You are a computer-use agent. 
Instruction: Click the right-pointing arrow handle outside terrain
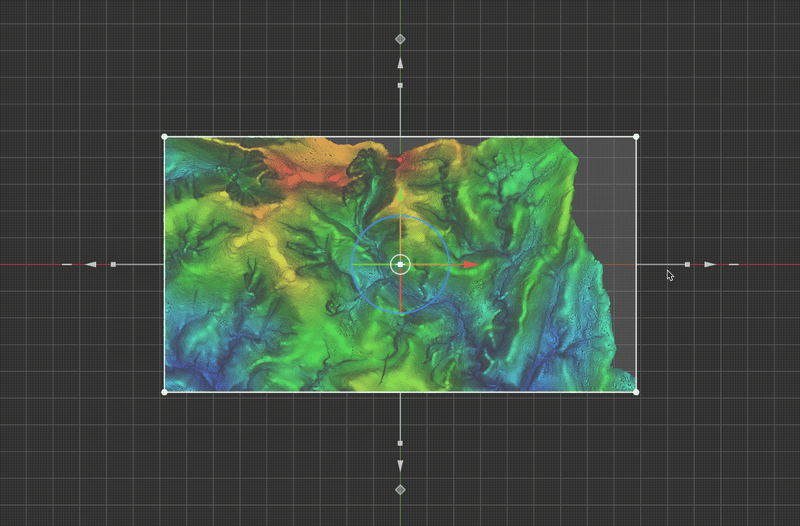click(710, 264)
